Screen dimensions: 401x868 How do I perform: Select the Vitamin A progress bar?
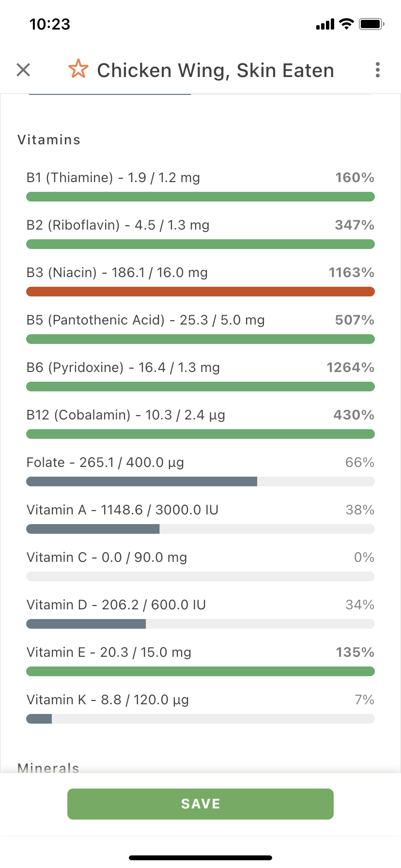pyautogui.click(x=200, y=529)
